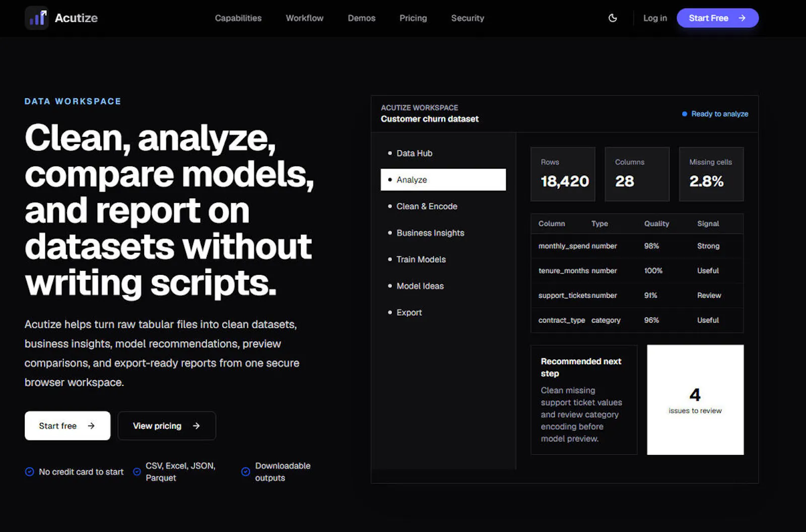806x532 pixels.
Task: Click the check icon beside Downloadable outputs
Action: tap(245, 472)
